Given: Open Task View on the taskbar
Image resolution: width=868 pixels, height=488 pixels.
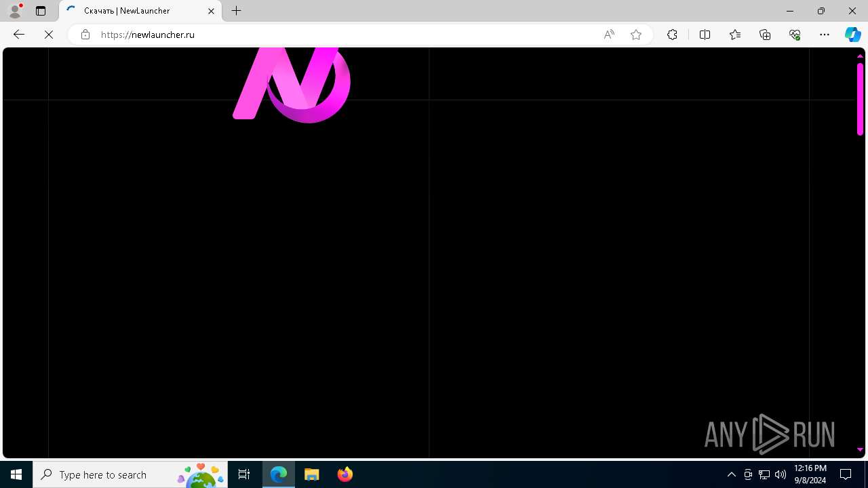Looking at the screenshot, I should (244, 474).
